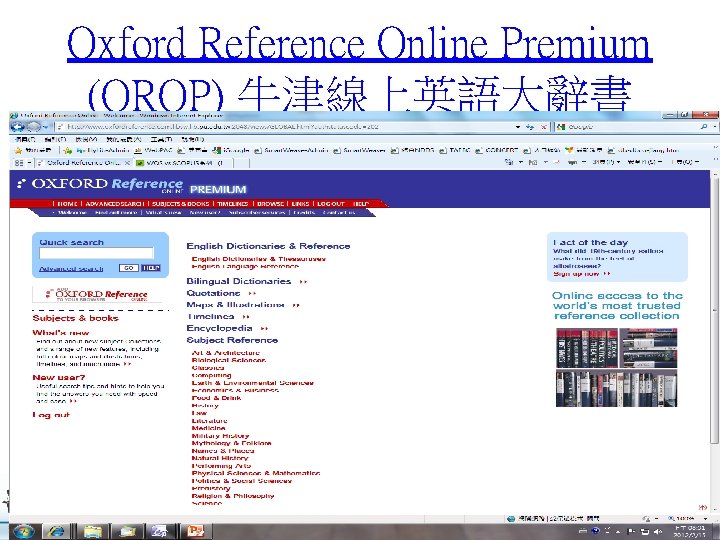Click the blue HELP button in Quick search
This screenshot has height=540, width=720.
pyautogui.click(x=151, y=268)
